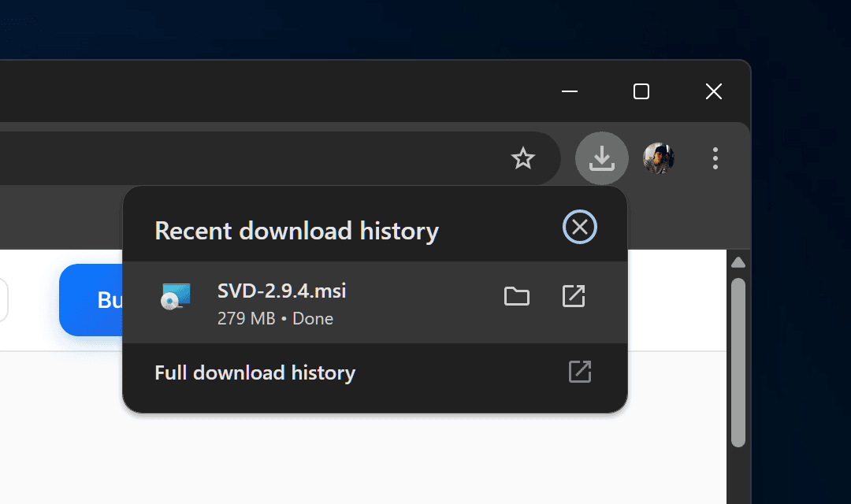The image size is (851, 504).
Task: Click the SVD-2.9.4.msi installer file icon
Action: coord(176,297)
